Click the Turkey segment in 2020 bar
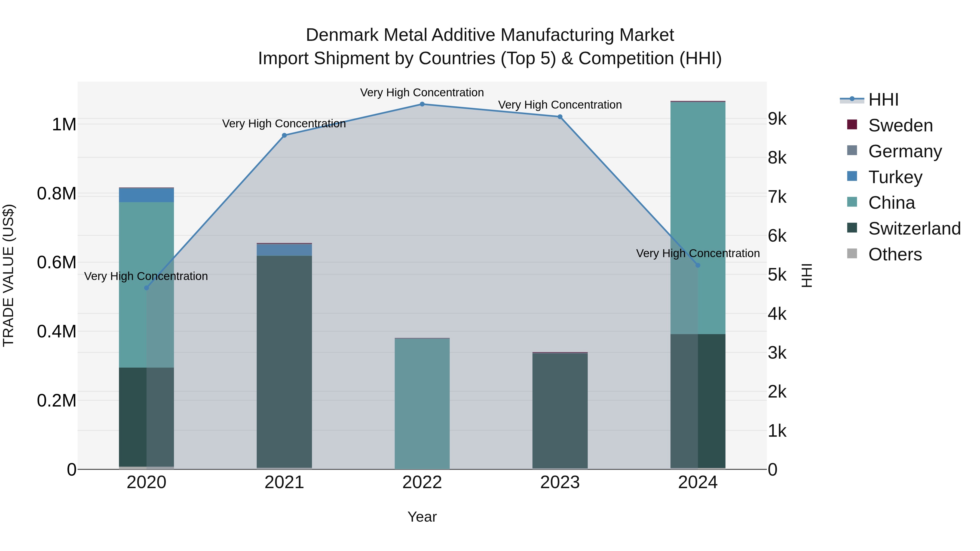 click(x=146, y=195)
